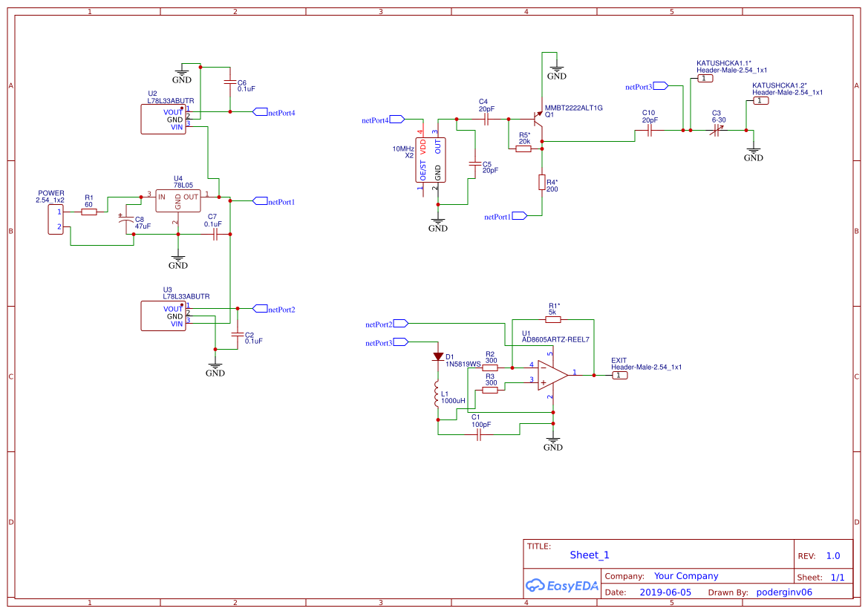Viewport: 868px width, 614px height.
Task: Select the KATUSHCKA1.2* header pin
Action: [761, 101]
